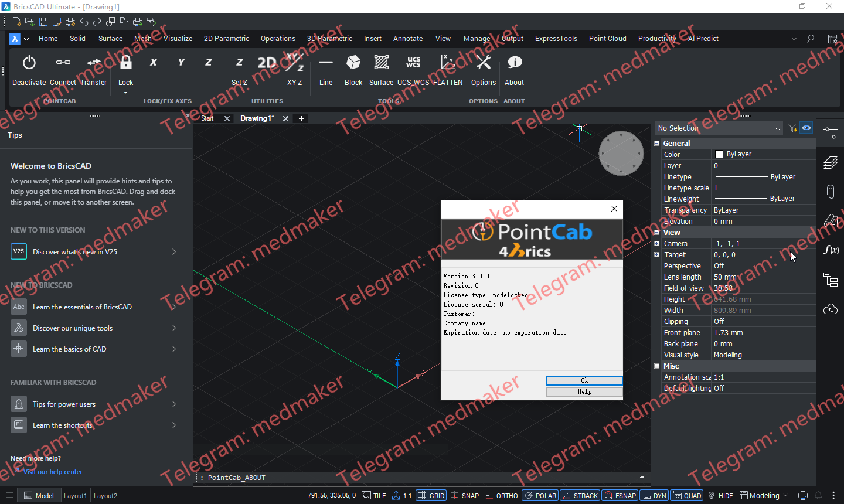Image resolution: width=844 pixels, height=504 pixels.
Task: Select the Layout1 tab
Action: coord(75,495)
